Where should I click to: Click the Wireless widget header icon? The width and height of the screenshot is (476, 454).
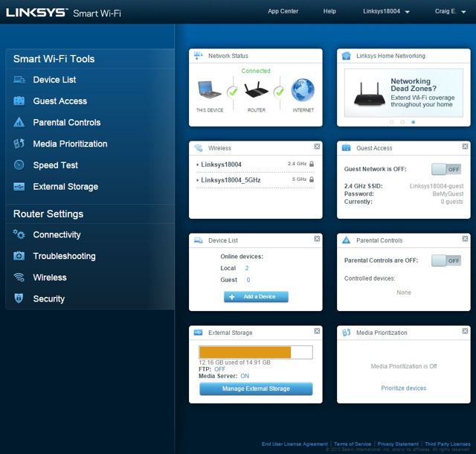[x=199, y=148]
